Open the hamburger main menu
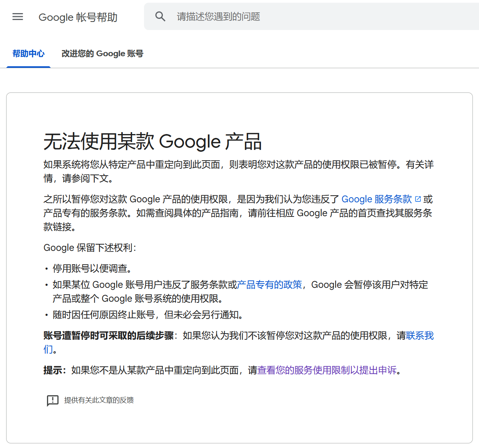 click(x=18, y=17)
